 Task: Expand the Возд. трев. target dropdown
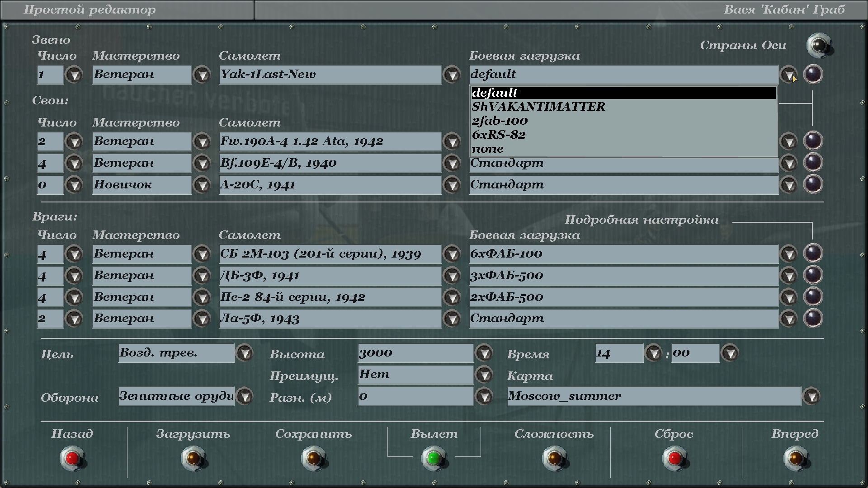pos(245,353)
